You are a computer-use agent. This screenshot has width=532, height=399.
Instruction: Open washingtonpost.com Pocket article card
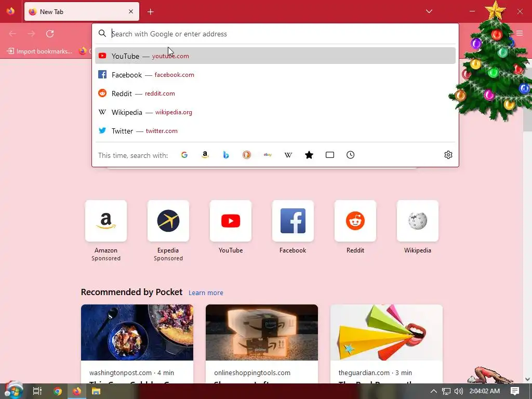tap(137, 344)
